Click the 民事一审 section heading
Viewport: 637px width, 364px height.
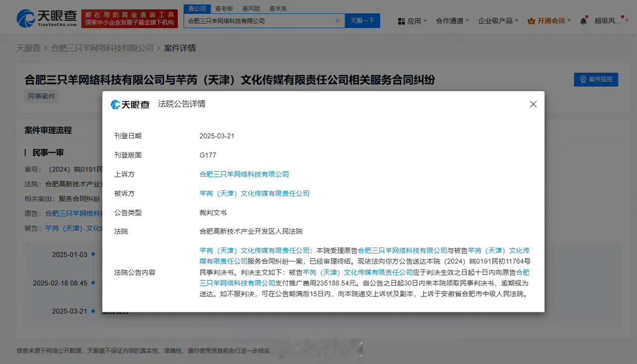pyautogui.click(x=48, y=153)
